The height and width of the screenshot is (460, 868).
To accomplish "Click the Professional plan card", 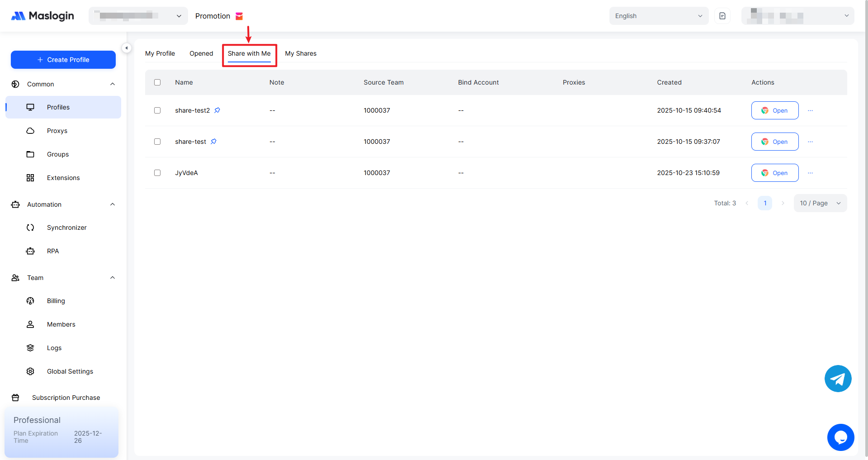I will tap(61, 432).
